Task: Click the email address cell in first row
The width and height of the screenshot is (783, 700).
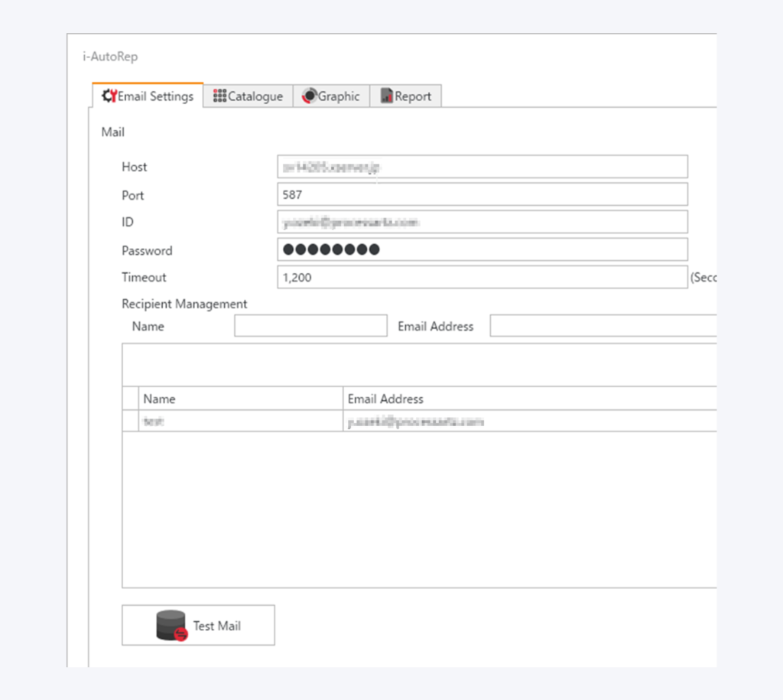Action: coord(528,421)
